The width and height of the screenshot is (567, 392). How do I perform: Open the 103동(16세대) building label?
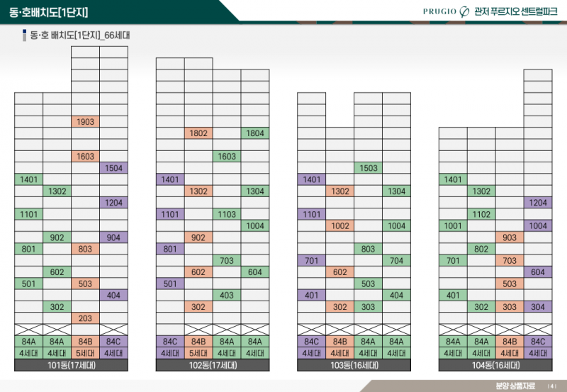click(354, 365)
